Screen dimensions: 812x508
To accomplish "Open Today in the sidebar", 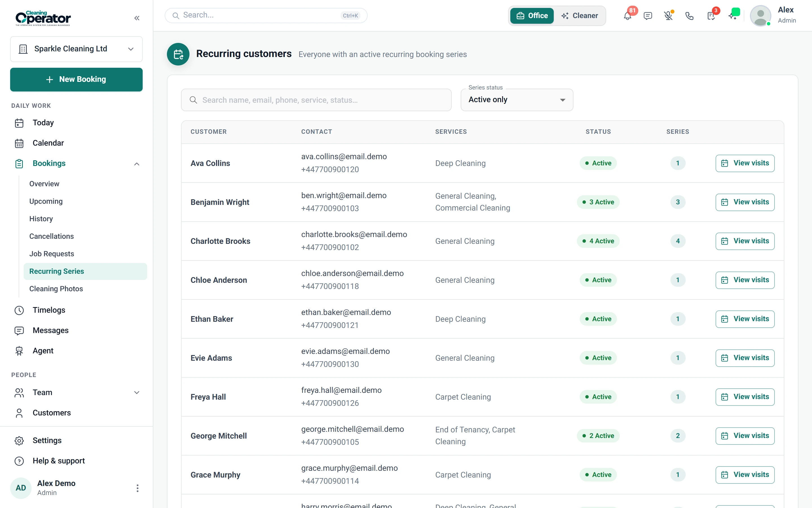I will pos(76,123).
